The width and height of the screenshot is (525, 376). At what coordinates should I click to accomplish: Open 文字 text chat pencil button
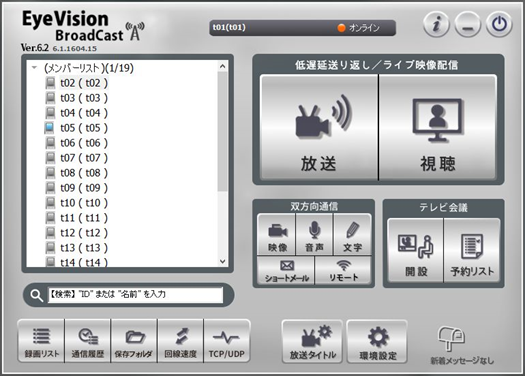[x=352, y=234]
